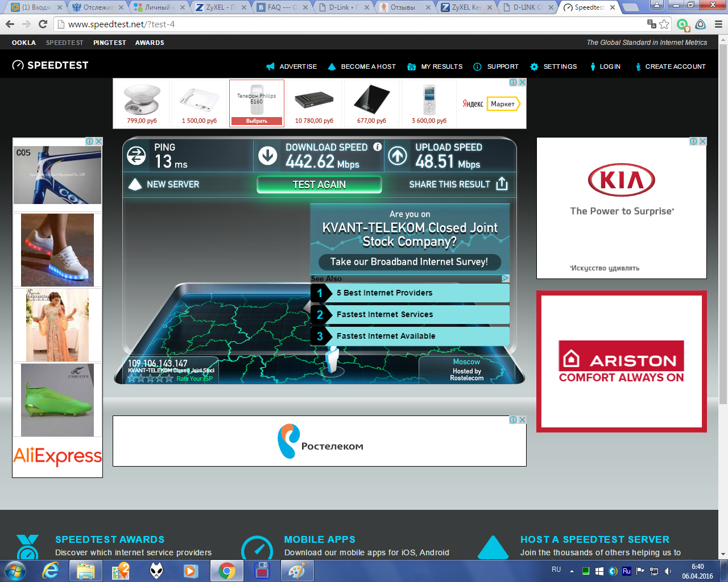Click the download arrow icon
The height and width of the screenshot is (582, 728).
(267, 156)
